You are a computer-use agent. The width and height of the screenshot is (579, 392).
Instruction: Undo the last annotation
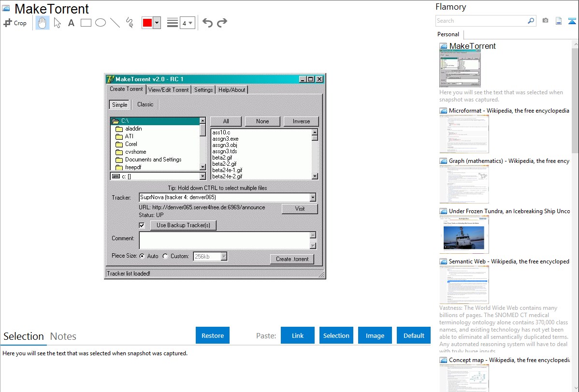207,23
